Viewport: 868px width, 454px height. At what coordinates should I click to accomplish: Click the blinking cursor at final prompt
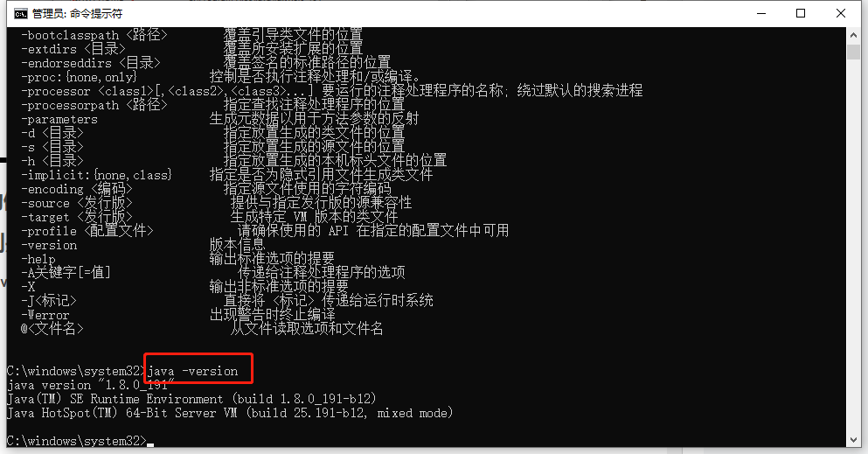pyautogui.click(x=150, y=444)
